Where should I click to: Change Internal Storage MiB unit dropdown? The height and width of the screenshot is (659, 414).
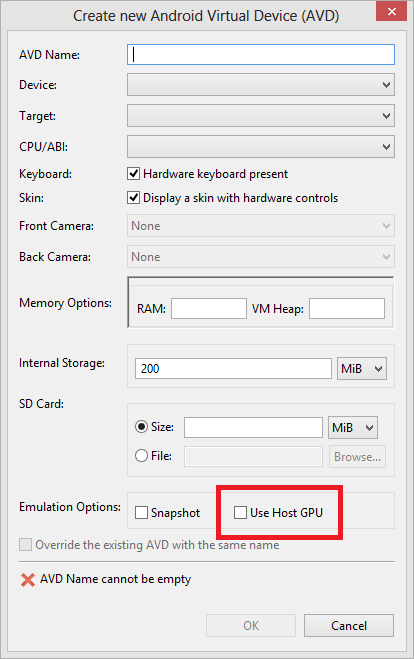coord(362,369)
